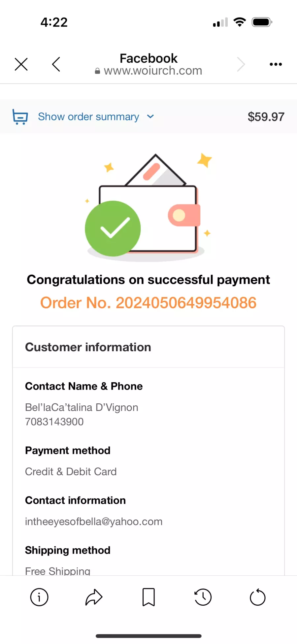Open browsing history clock icon
This screenshot has height=644, width=297.
click(203, 597)
